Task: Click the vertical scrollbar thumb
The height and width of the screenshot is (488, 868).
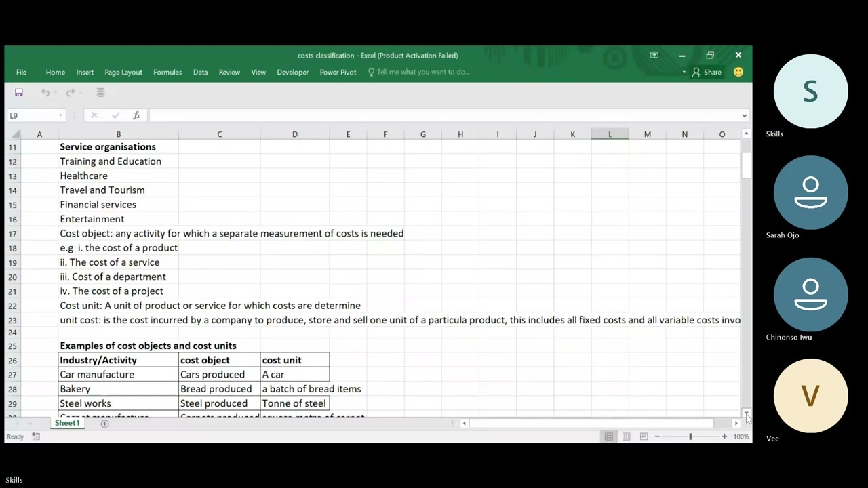Action: point(746,165)
